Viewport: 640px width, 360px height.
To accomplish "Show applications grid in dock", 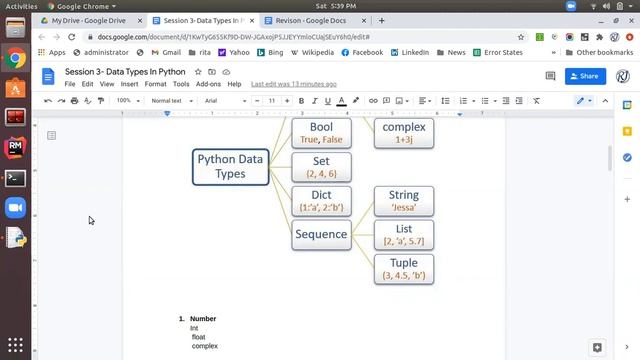I will click(16, 345).
